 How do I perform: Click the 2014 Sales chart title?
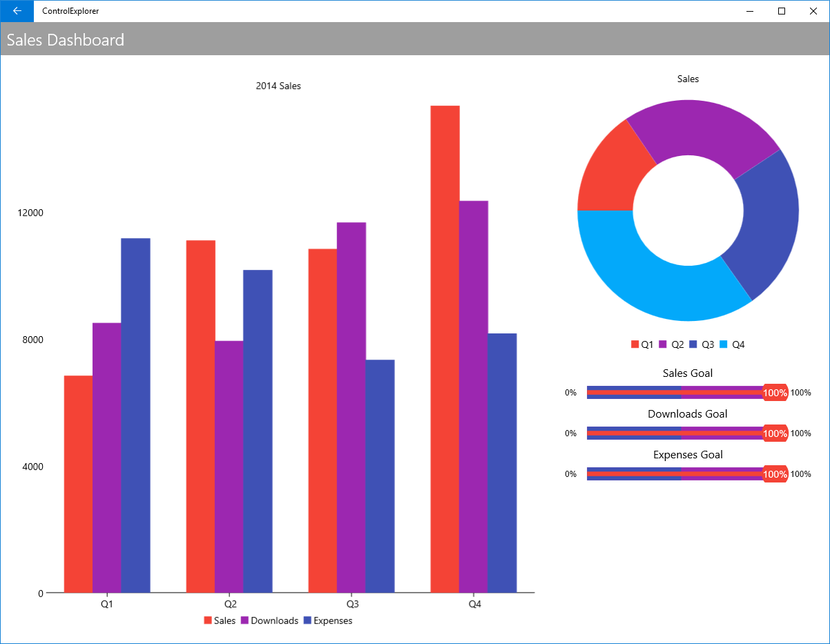tap(278, 86)
